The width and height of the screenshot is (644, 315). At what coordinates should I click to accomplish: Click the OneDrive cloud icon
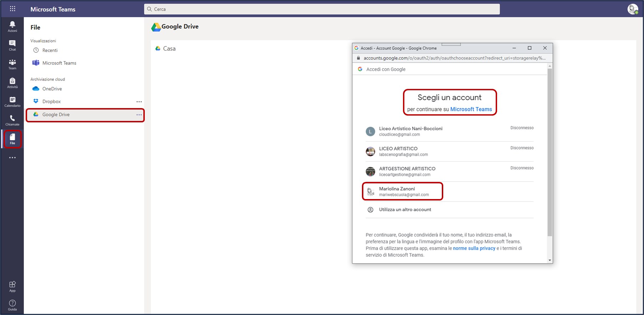(36, 88)
